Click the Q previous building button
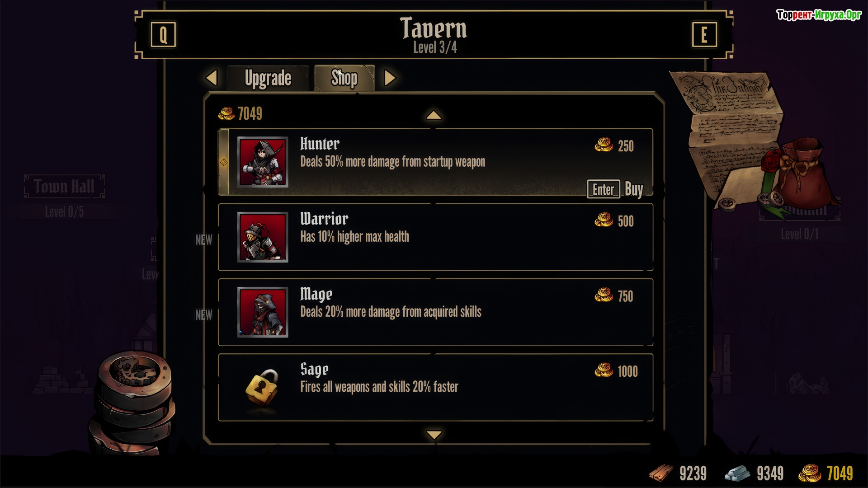Image resolution: width=868 pixels, height=488 pixels. click(163, 35)
